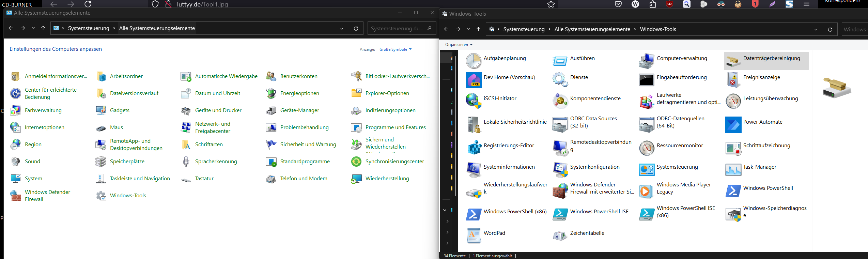This screenshot has width=868, height=259.
Task: Click the Systemsteuerung breadcrumb in left window
Action: click(x=89, y=28)
